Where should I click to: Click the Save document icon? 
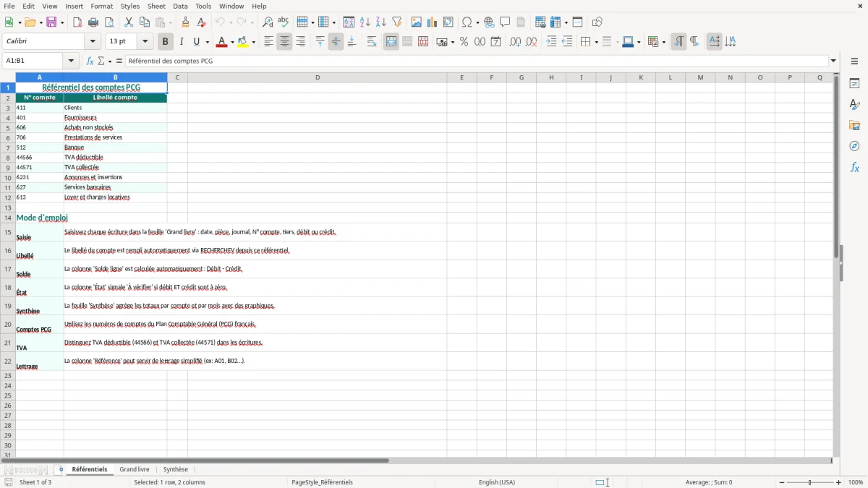pos(51,22)
